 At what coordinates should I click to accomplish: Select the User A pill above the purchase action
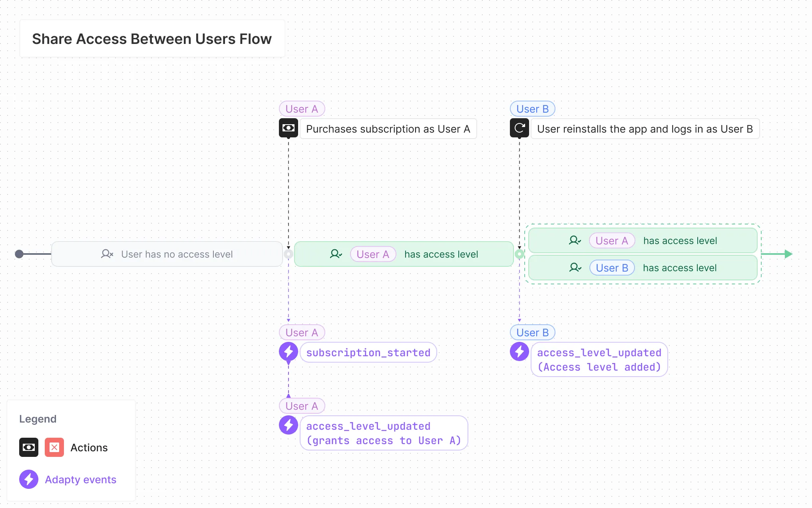302,108
